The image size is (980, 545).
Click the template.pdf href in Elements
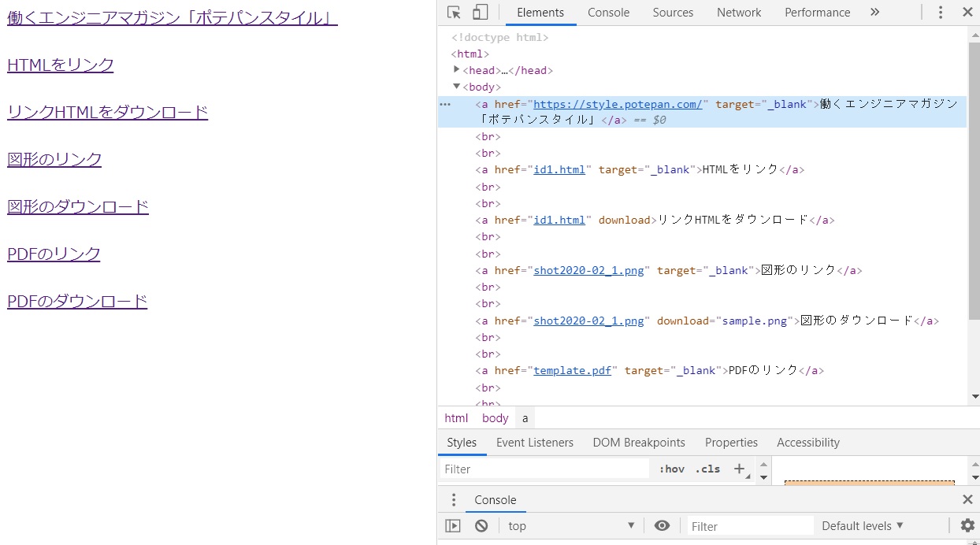point(573,370)
